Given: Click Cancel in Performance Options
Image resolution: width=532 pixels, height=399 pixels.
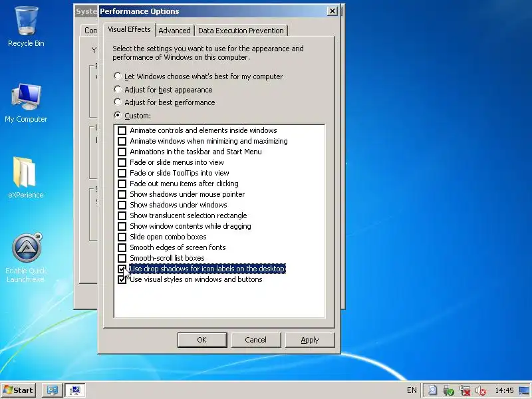Looking at the screenshot, I should [256, 340].
